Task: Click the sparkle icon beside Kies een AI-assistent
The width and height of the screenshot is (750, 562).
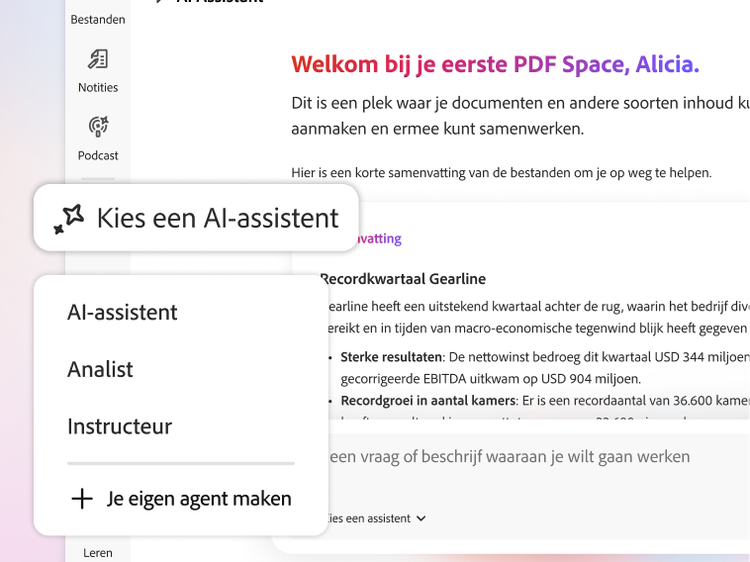Action: 69,219
